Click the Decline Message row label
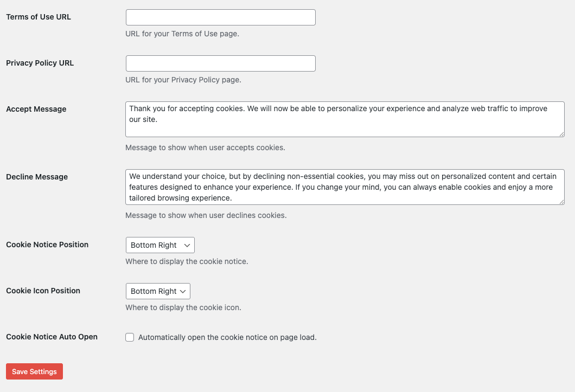 [x=37, y=177]
